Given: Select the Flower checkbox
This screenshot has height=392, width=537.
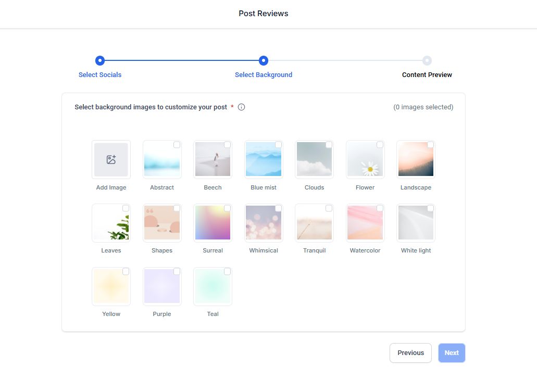Looking at the screenshot, I should 380,145.
